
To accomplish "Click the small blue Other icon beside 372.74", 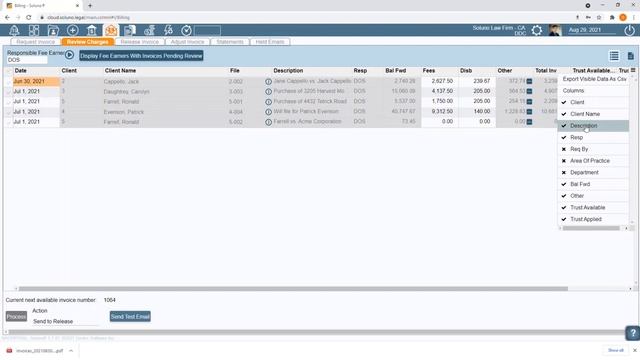I will (529, 81).
